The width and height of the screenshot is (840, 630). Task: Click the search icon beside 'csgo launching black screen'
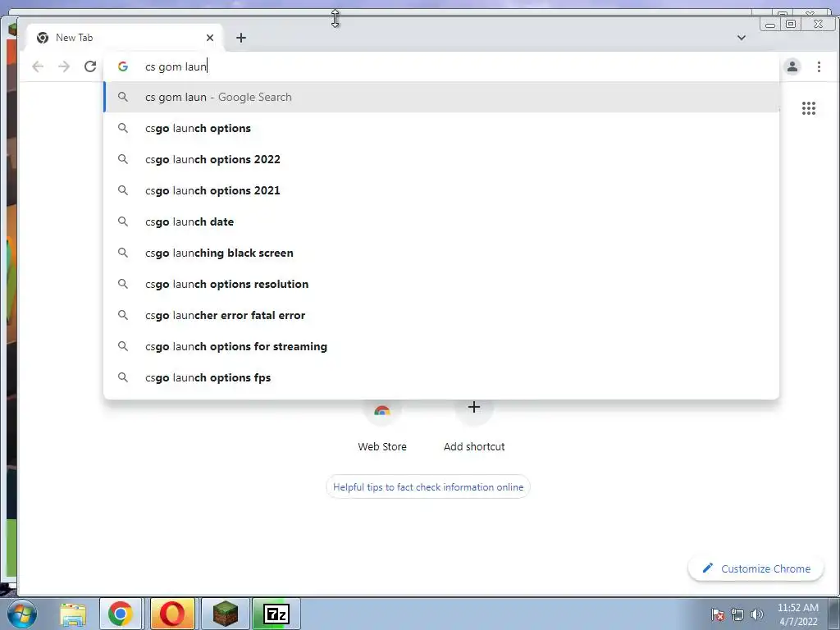pos(123,253)
